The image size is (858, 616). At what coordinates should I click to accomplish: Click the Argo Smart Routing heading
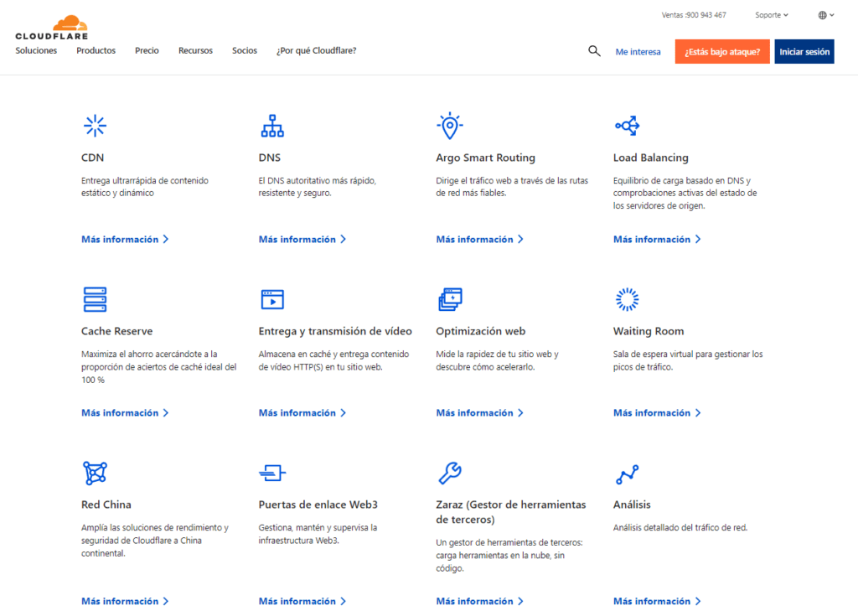pyautogui.click(x=485, y=158)
